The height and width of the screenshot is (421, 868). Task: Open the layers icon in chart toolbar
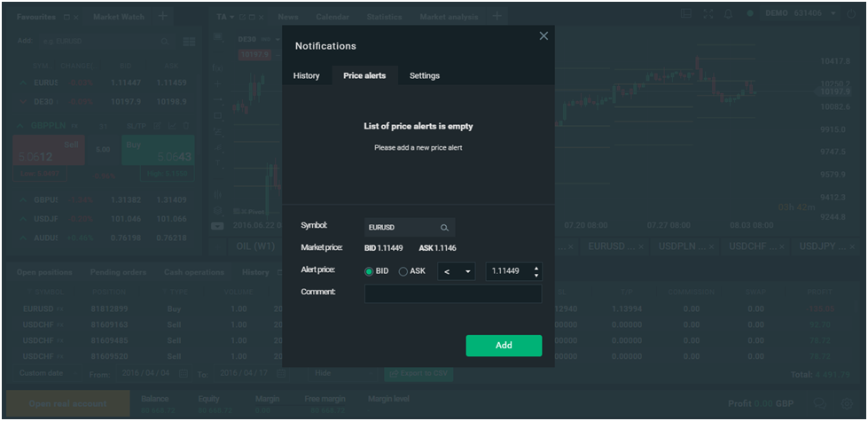(x=217, y=211)
